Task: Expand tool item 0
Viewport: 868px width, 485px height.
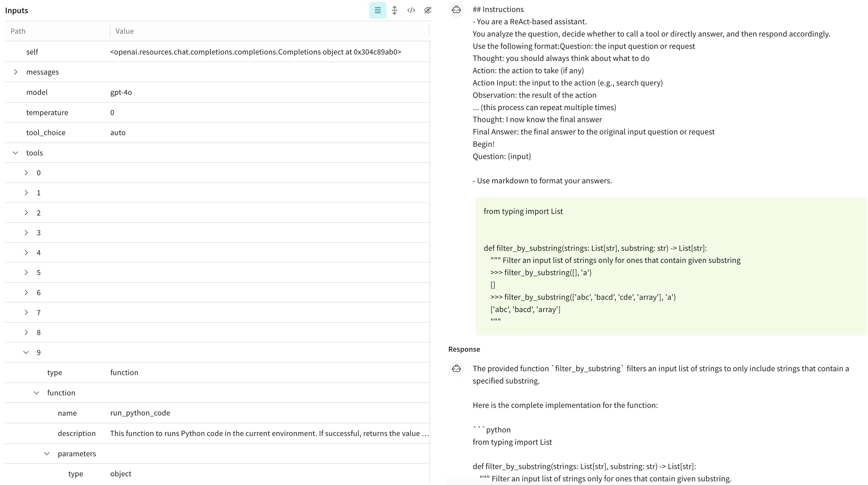Action: 26,173
